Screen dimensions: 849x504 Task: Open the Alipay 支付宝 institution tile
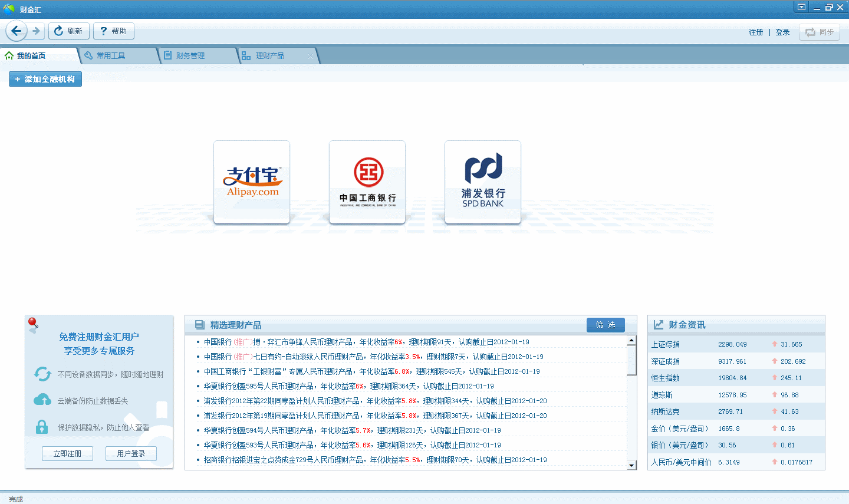coord(252,182)
